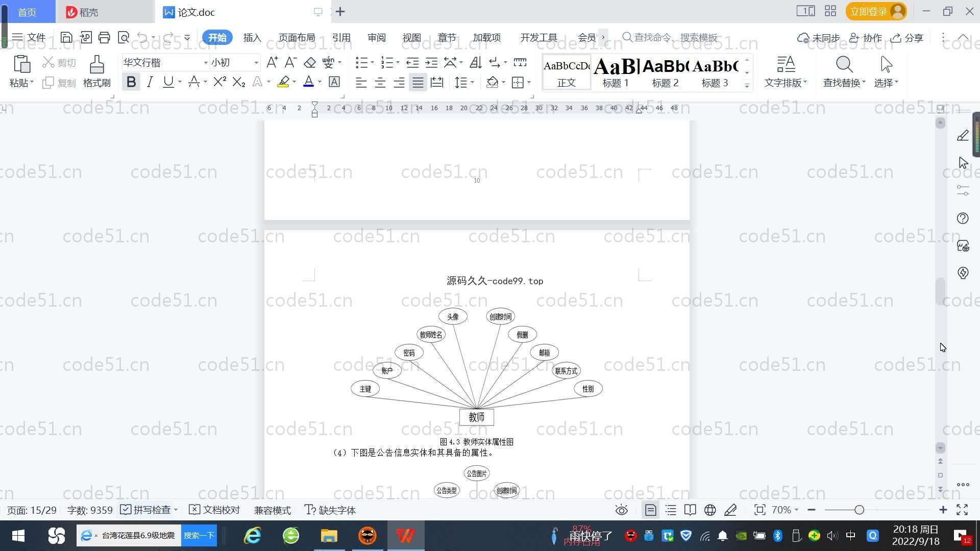Switch to outline view icon
Viewport: 980px width, 551px height.
[x=671, y=510]
